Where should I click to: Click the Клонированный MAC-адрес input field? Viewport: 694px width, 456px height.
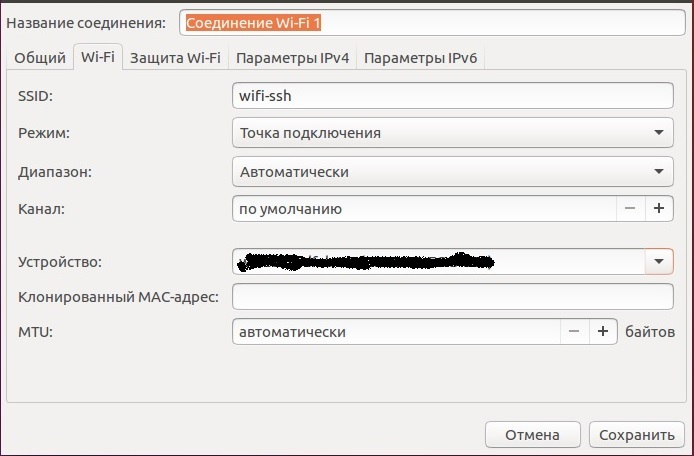pyautogui.click(x=452, y=297)
